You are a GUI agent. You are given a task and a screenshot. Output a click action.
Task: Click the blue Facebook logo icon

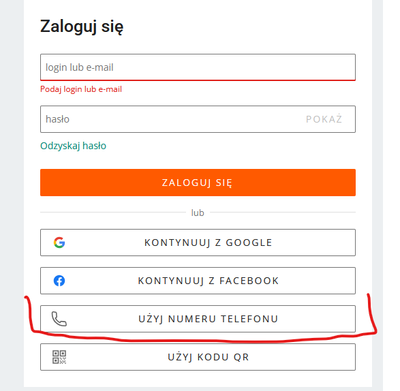[59, 281]
